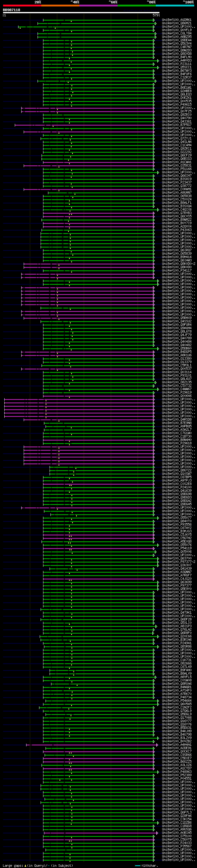This screenshot has height=868, width=197.
Task: Select hit UniRef100_P52389
Action: (x=177, y=775)
